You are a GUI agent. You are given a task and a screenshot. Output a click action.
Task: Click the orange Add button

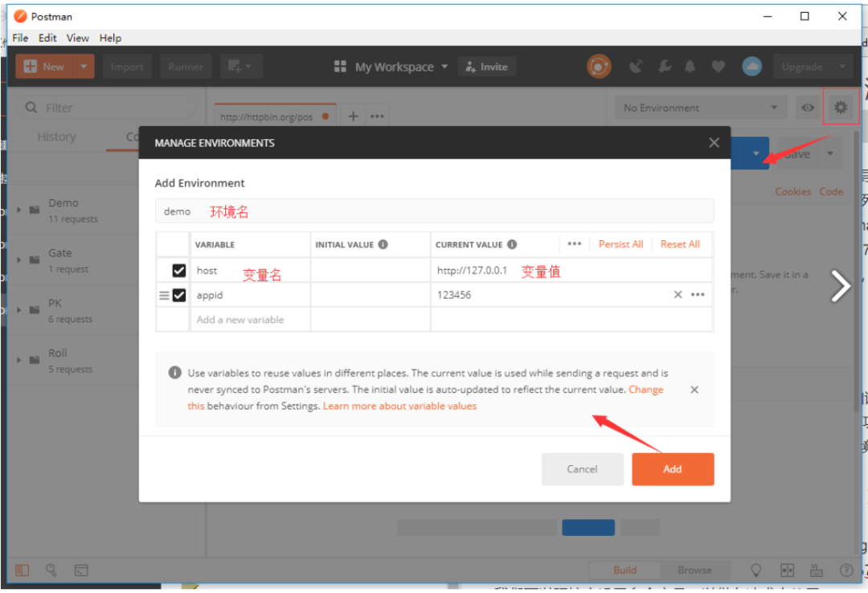tap(673, 469)
